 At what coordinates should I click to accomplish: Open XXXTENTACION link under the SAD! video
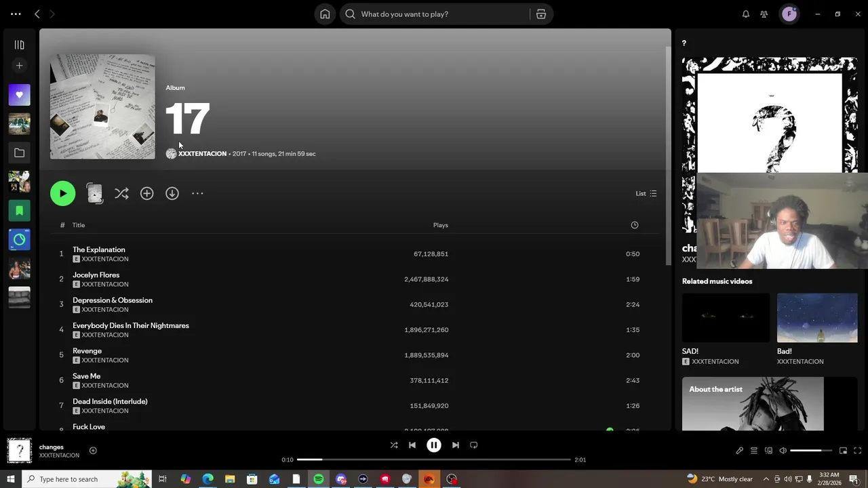715,362
